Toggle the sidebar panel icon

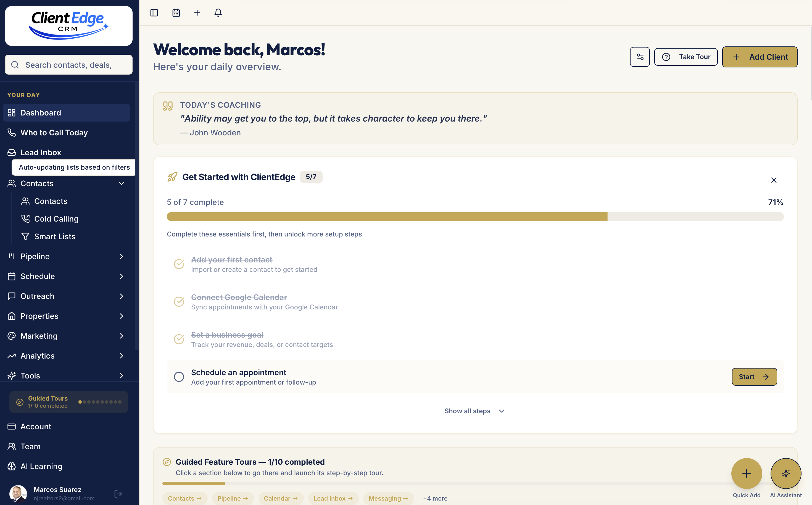pos(154,13)
